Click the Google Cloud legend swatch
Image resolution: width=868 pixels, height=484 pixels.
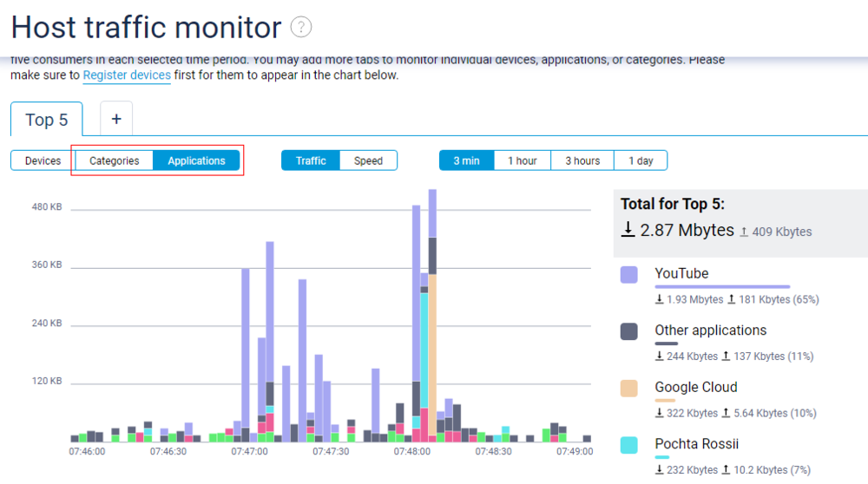pos(629,388)
